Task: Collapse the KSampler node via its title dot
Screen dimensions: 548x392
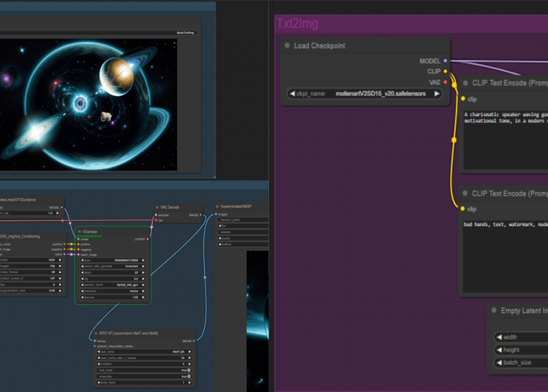Action: tap(79, 232)
